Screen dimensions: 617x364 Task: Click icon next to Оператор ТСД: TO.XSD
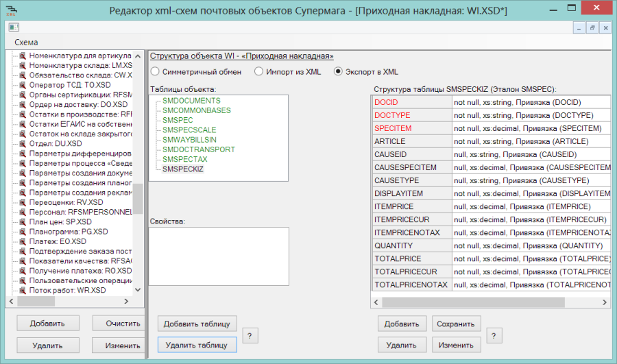[23, 85]
